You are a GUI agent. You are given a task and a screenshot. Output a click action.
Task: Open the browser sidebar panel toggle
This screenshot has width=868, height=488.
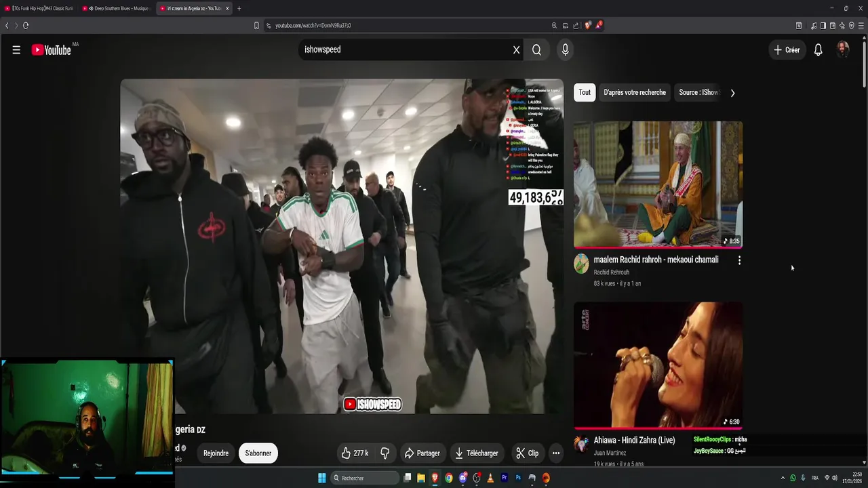(x=823, y=26)
